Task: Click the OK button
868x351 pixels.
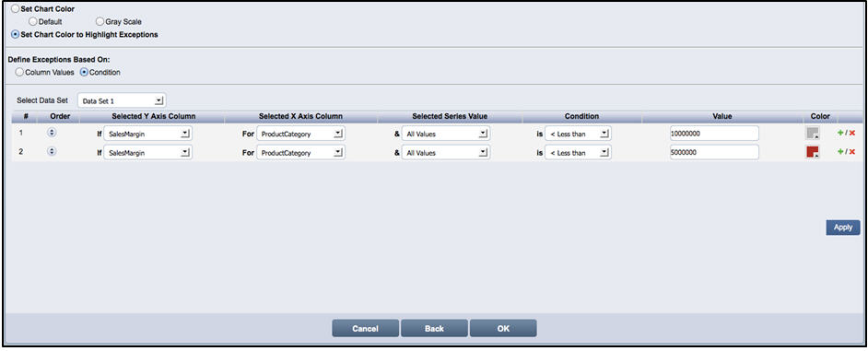Action: [x=503, y=328]
